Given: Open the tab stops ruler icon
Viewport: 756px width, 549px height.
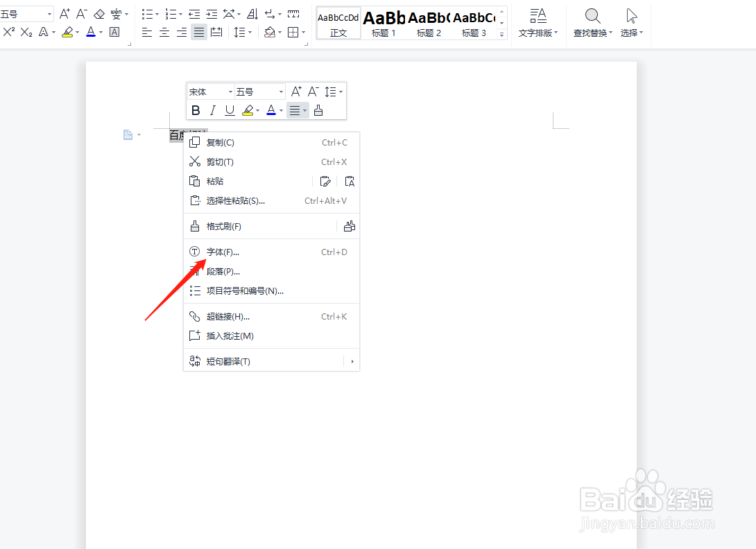Looking at the screenshot, I should click(x=293, y=14).
